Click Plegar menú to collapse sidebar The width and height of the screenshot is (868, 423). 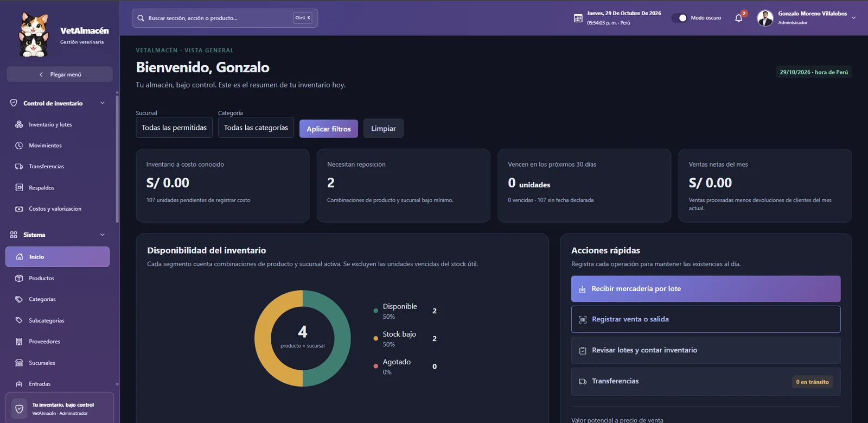point(60,74)
